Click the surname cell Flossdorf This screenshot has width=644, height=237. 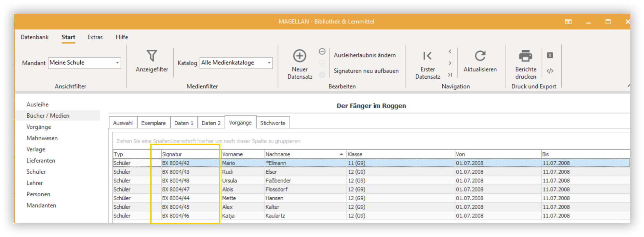305,189
